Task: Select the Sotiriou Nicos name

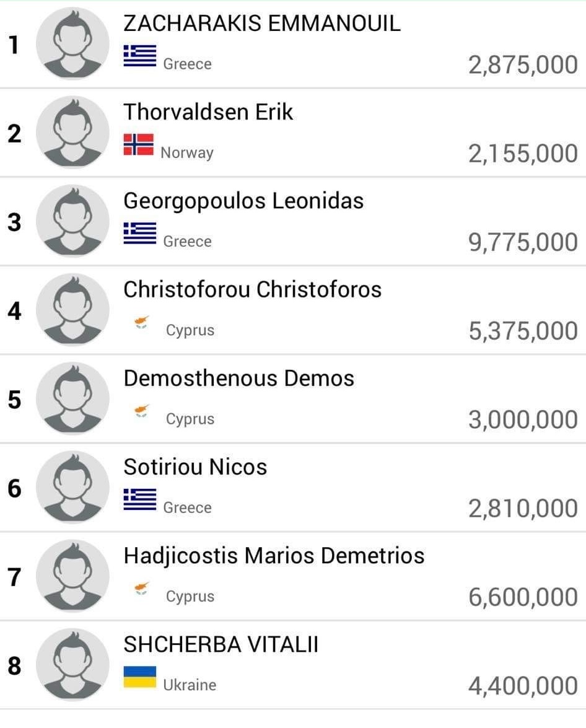Action: 196,467
